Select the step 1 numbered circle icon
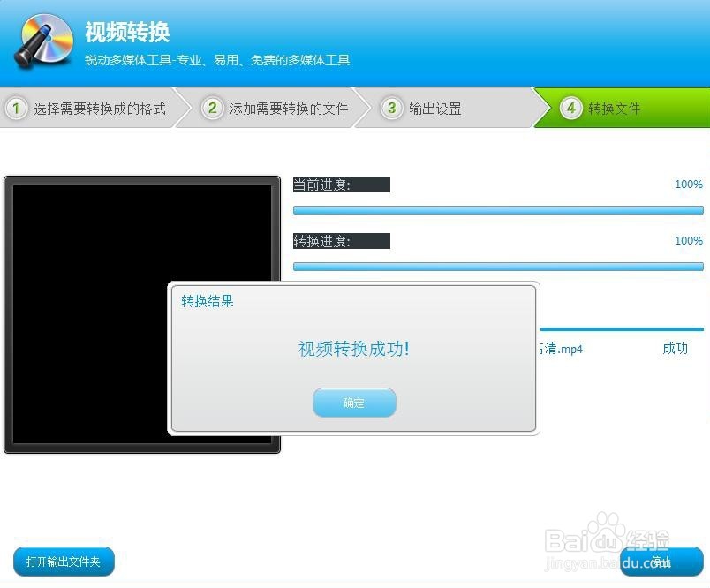 click(16, 107)
